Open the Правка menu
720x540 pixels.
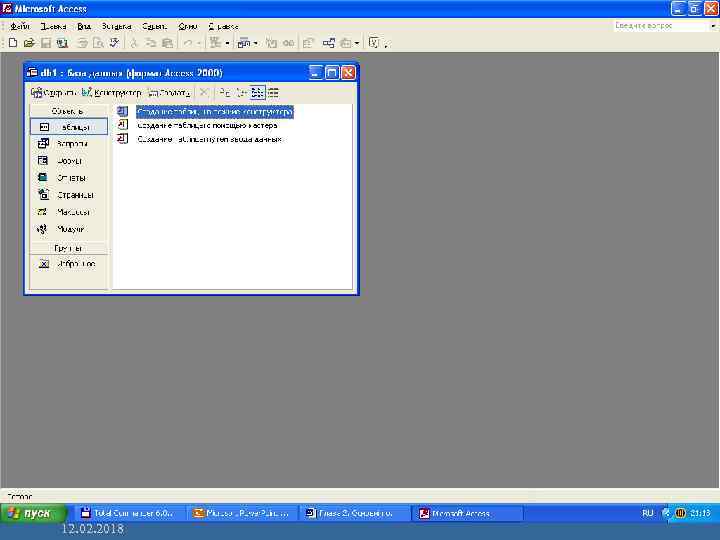[53, 26]
